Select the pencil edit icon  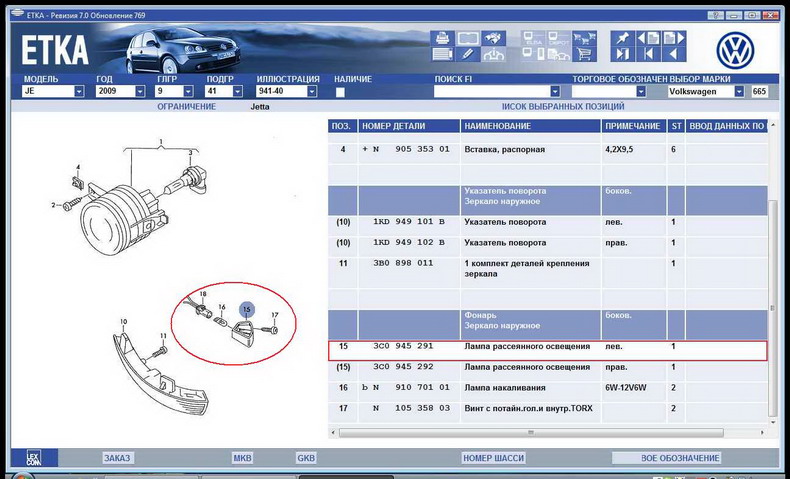[468, 54]
